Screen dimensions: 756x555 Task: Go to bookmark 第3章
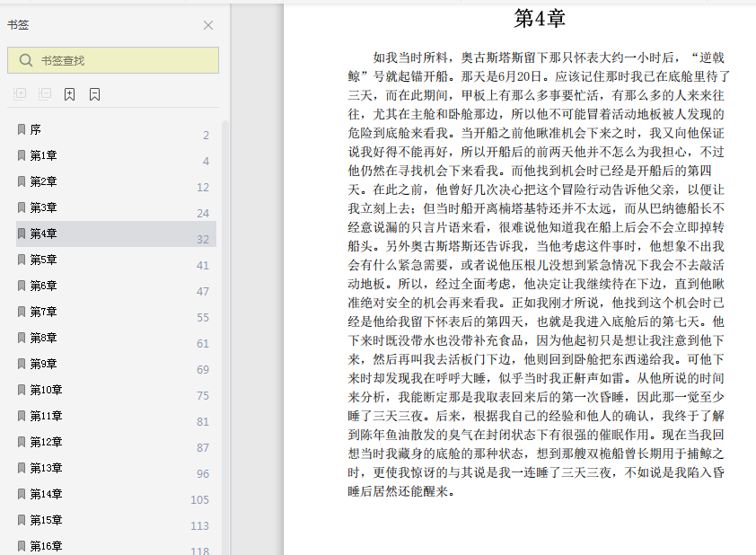(116, 207)
